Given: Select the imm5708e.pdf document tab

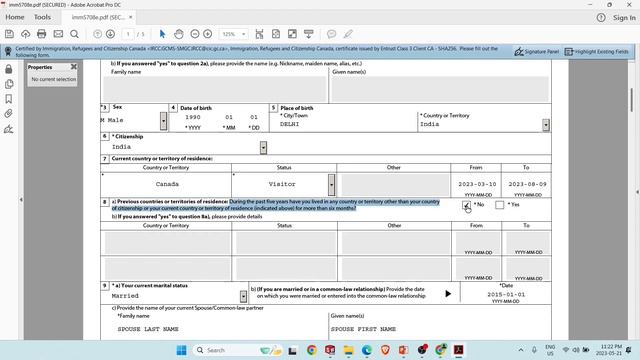Looking at the screenshot, I should [x=98, y=18].
